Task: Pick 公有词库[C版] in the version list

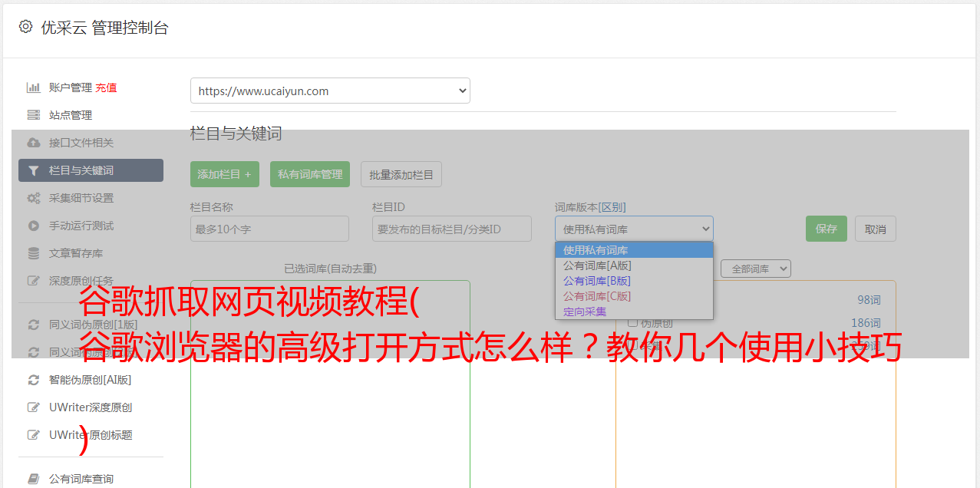Action: pyautogui.click(x=597, y=296)
